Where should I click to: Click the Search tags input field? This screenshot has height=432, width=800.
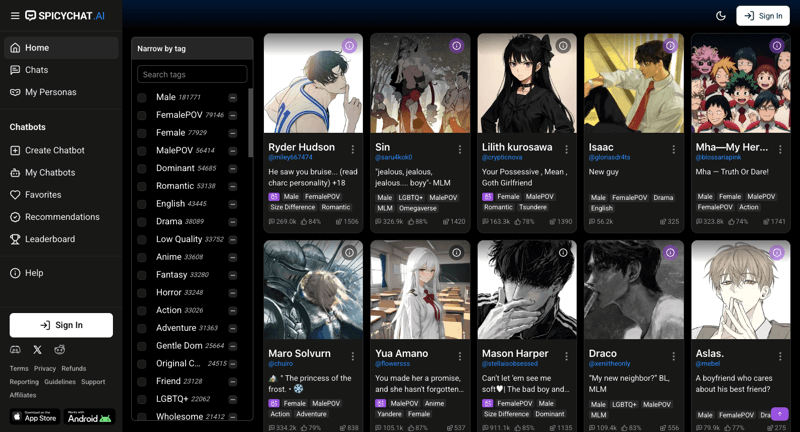point(192,74)
